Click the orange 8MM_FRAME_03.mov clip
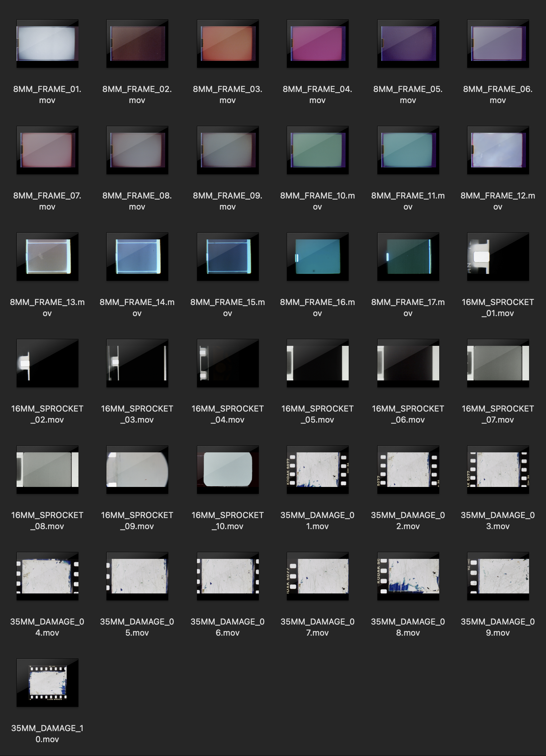 (228, 44)
